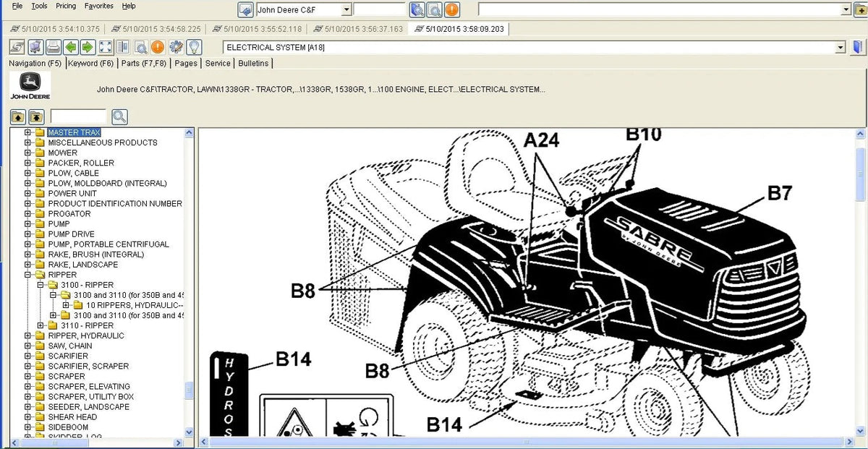This screenshot has width=868, height=449.
Task: Open the ELECTRICAL SYSTEM [A18] dropdown
Action: 840,48
